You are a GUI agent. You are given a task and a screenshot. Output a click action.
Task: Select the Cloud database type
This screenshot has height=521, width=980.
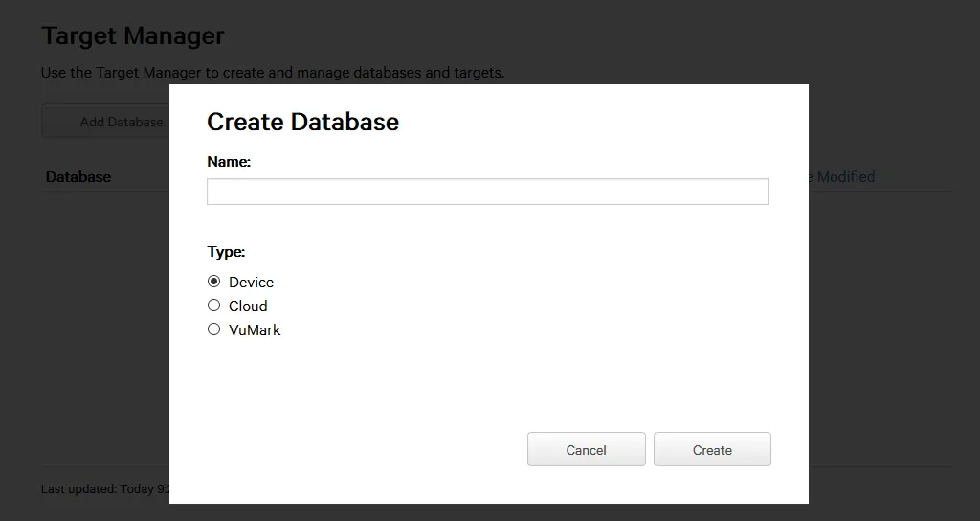[x=213, y=306]
